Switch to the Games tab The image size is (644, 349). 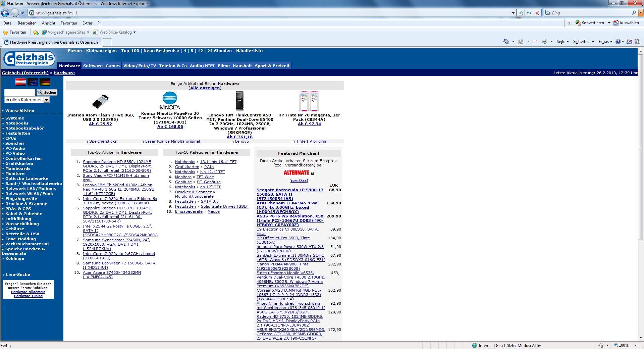pyautogui.click(x=113, y=66)
